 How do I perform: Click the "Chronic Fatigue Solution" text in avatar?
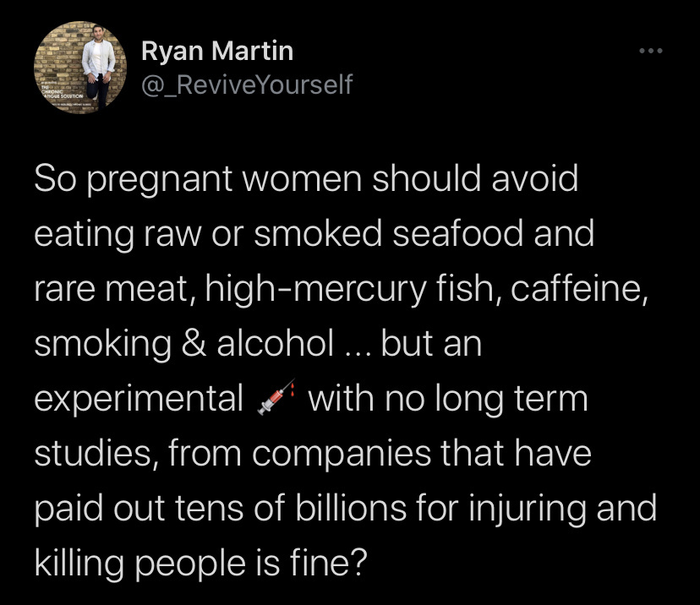(62, 93)
